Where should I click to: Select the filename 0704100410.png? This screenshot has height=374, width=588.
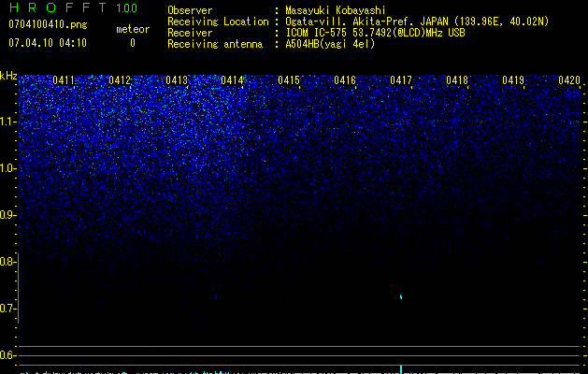point(48,24)
